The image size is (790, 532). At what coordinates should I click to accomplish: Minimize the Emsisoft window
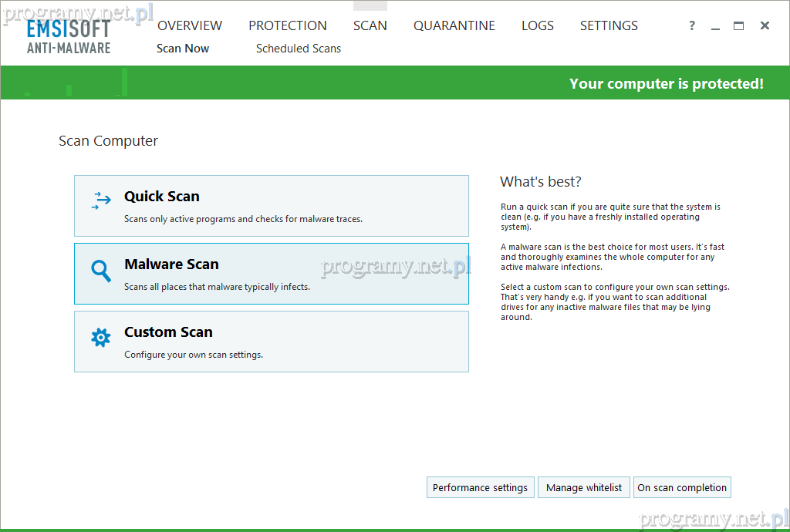pyautogui.click(x=715, y=26)
